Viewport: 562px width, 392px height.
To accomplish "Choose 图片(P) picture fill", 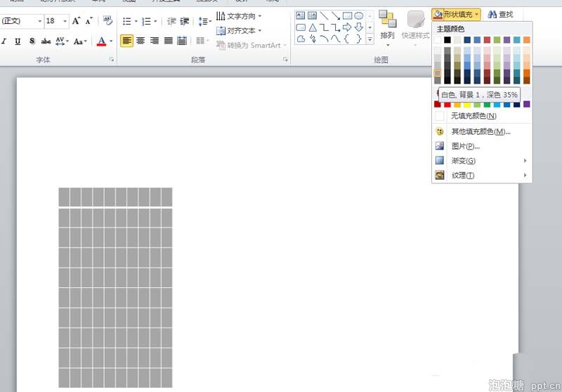I will coord(482,146).
